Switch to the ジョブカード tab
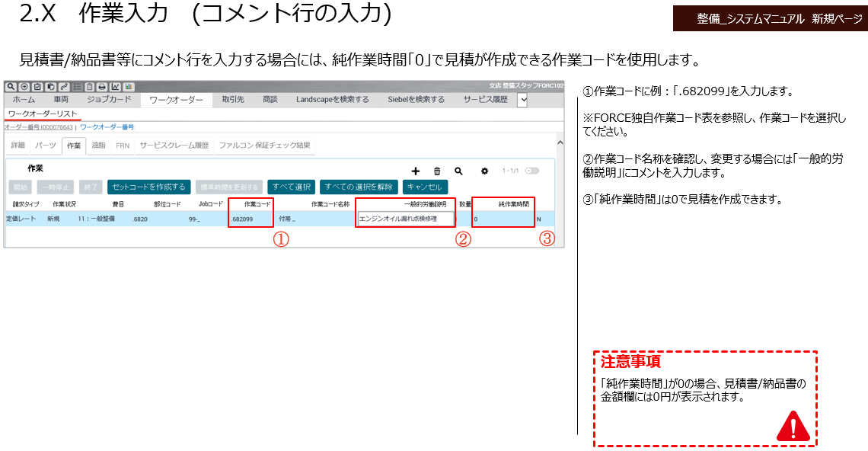This screenshot has width=868, height=451. coord(109,100)
